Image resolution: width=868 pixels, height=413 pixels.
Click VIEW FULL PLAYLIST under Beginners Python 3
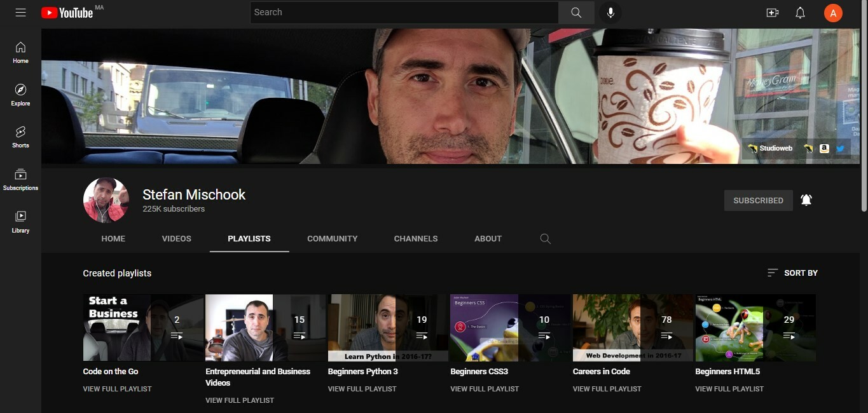click(362, 388)
